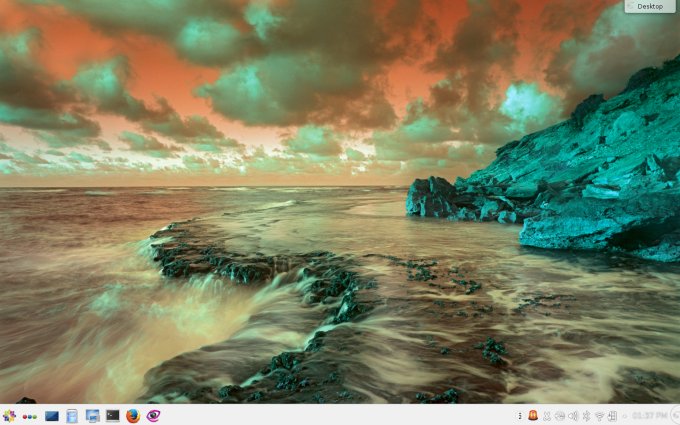Open the printer tray icon

pyautogui.click(x=560, y=416)
